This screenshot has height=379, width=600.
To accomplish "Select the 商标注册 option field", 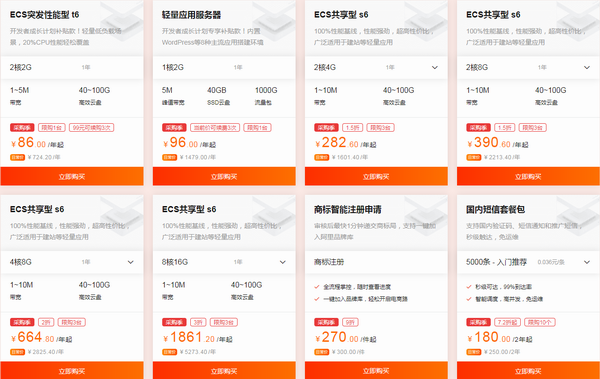I will point(376,262).
